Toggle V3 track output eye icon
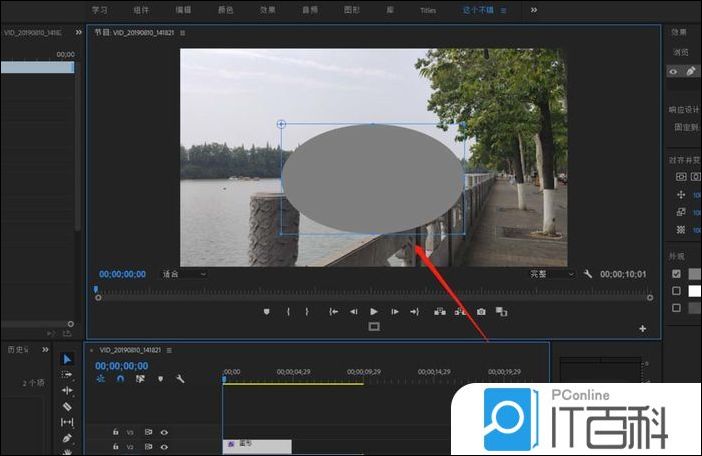The height and width of the screenshot is (456, 702). [164, 432]
